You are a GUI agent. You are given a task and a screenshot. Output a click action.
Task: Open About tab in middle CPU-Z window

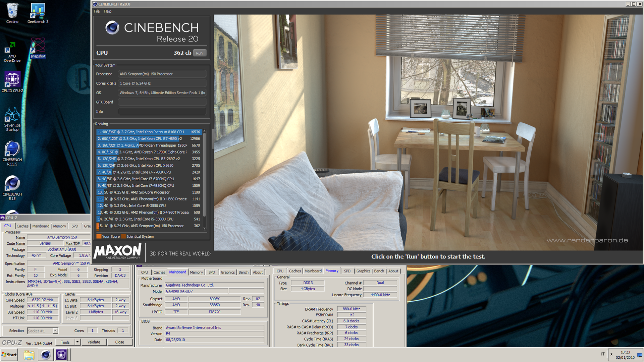click(258, 273)
